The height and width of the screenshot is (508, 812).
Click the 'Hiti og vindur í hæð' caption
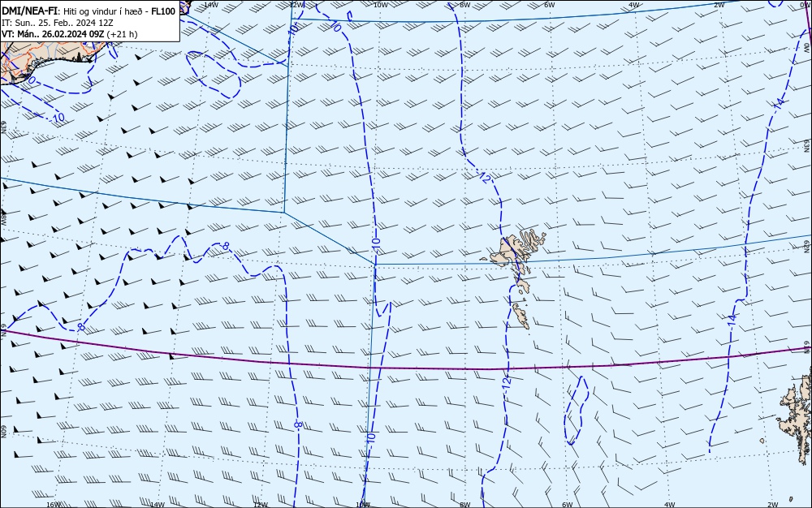click(103, 11)
